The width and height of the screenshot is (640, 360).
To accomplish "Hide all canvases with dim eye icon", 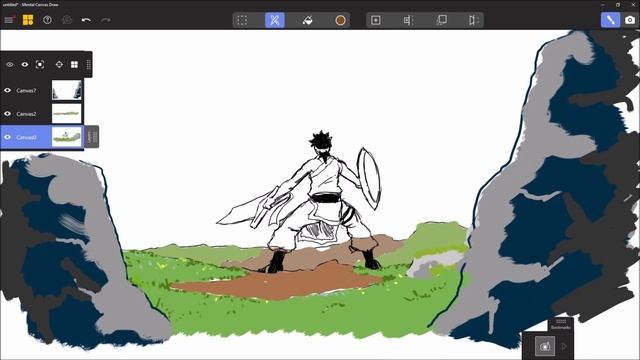I will (x=9, y=64).
